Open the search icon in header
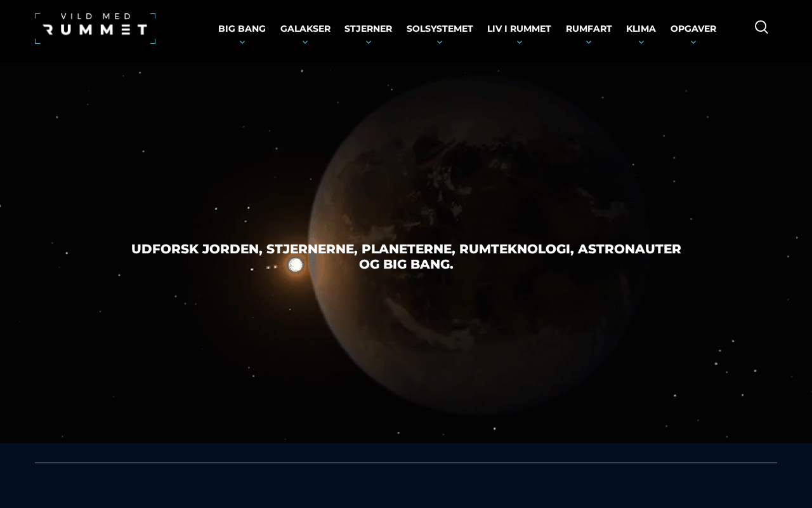This screenshot has width=812, height=508. pos(761,27)
